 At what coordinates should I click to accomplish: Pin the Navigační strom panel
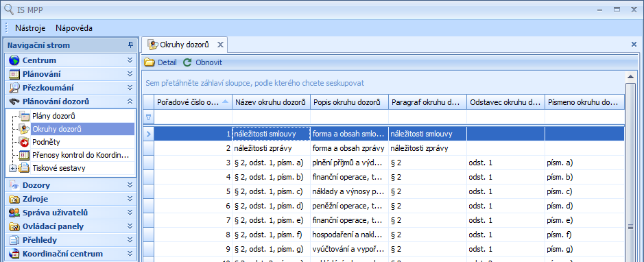(130, 45)
